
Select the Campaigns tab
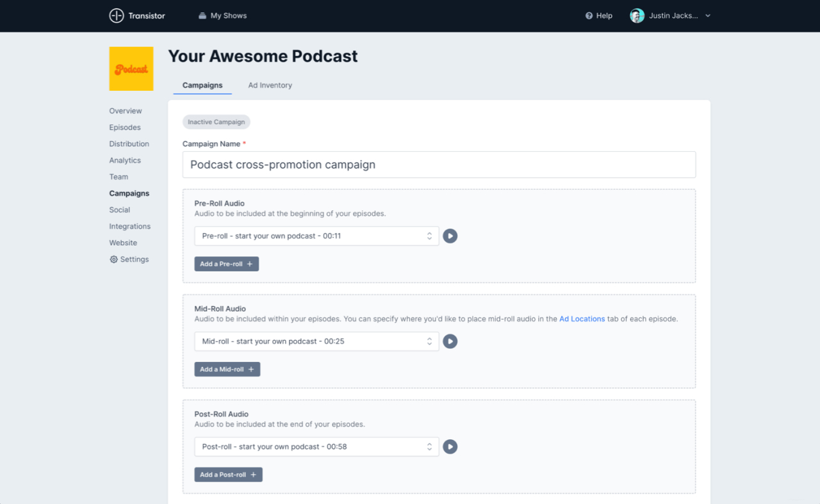coord(202,85)
